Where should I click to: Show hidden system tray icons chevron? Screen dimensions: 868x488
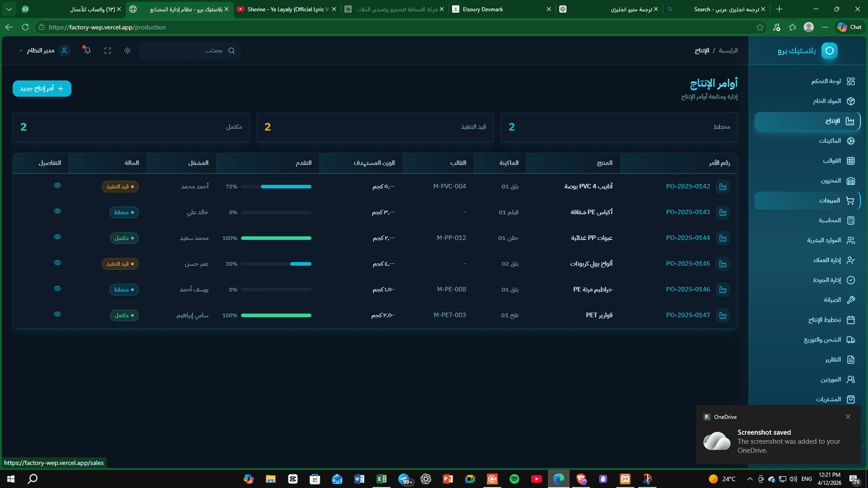click(x=750, y=479)
